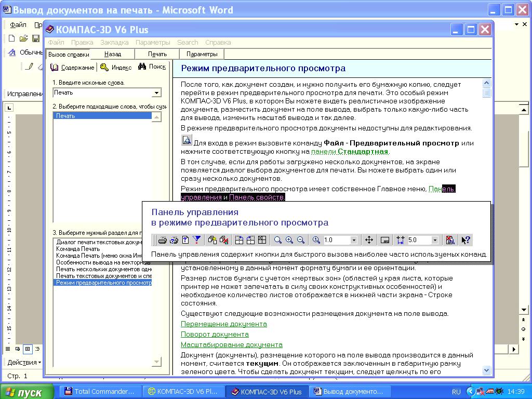Click the four-arrow move document icon
This screenshot has width=532, height=399.
point(369,240)
